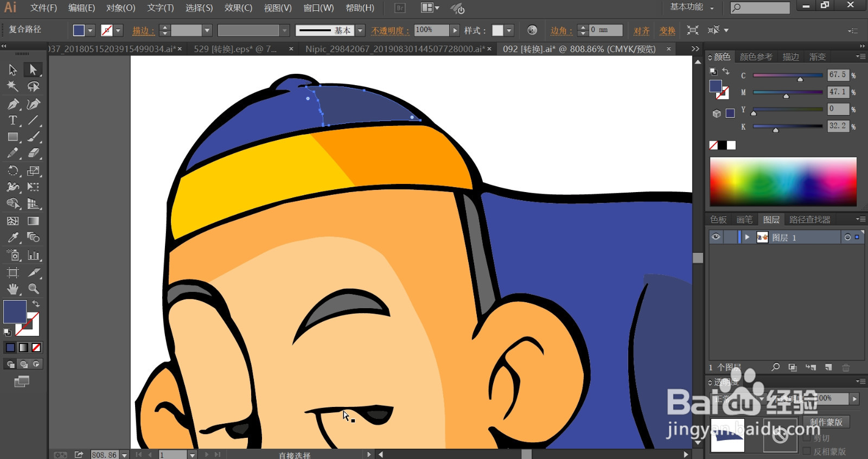This screenshot has height=459, width=868.
Task: Select the Symbol Sprayer tool
Action: [12, 255]
